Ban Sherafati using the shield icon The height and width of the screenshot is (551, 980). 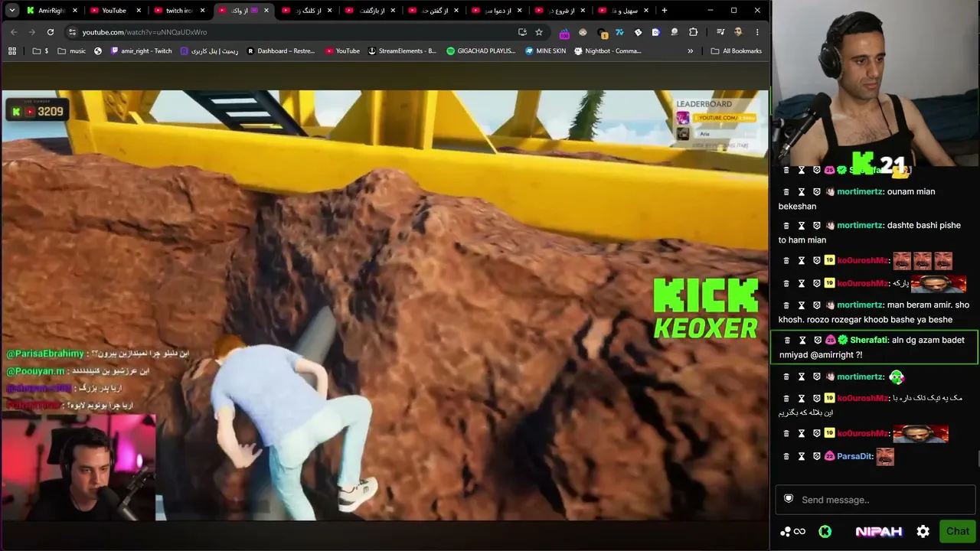818,341
